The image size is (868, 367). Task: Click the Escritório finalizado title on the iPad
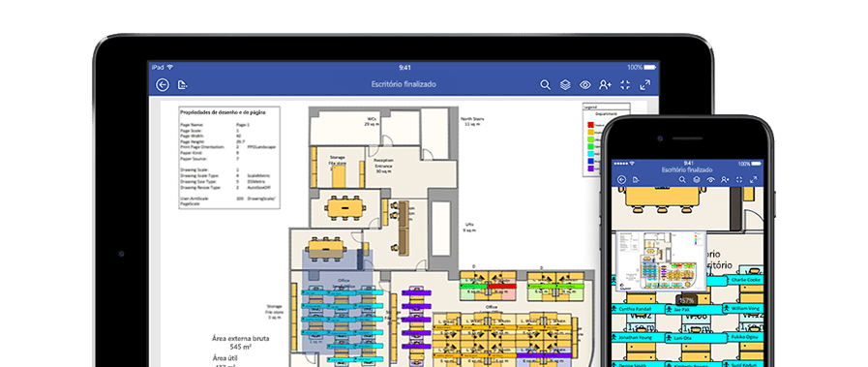tap(404, 84)
